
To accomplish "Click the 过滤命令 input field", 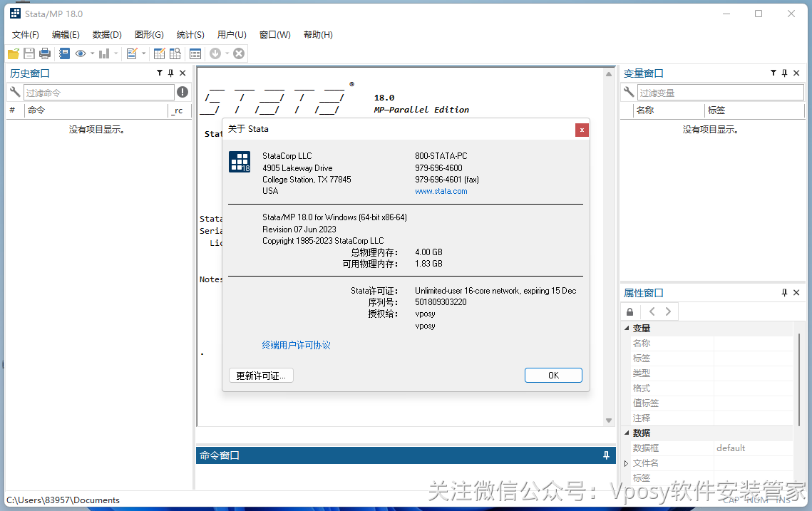I will (x=99, y=93).
